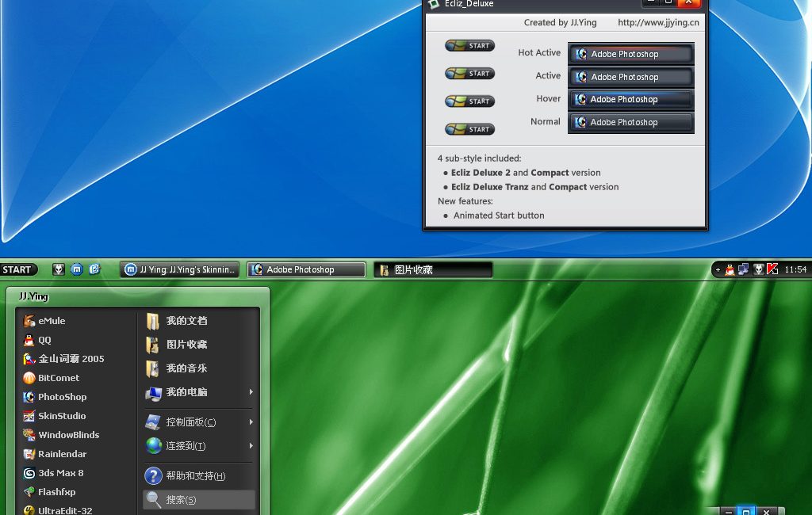
Task: Click 'Ecliz Deluxe 2 and Compact version' line
Action: click(x=526, y=173)
